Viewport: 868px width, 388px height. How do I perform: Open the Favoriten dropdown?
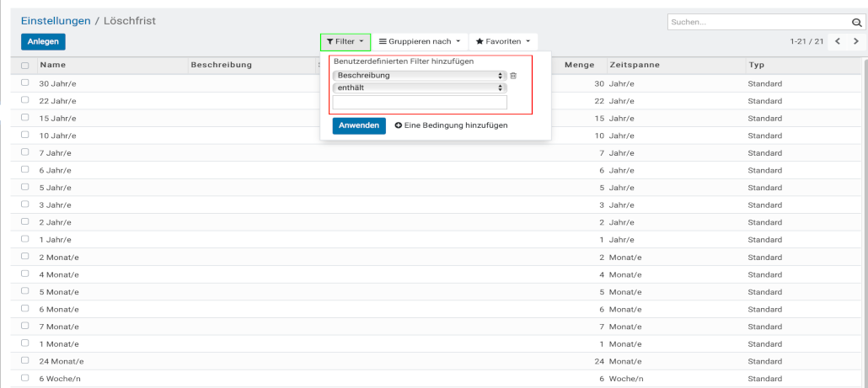503,41
